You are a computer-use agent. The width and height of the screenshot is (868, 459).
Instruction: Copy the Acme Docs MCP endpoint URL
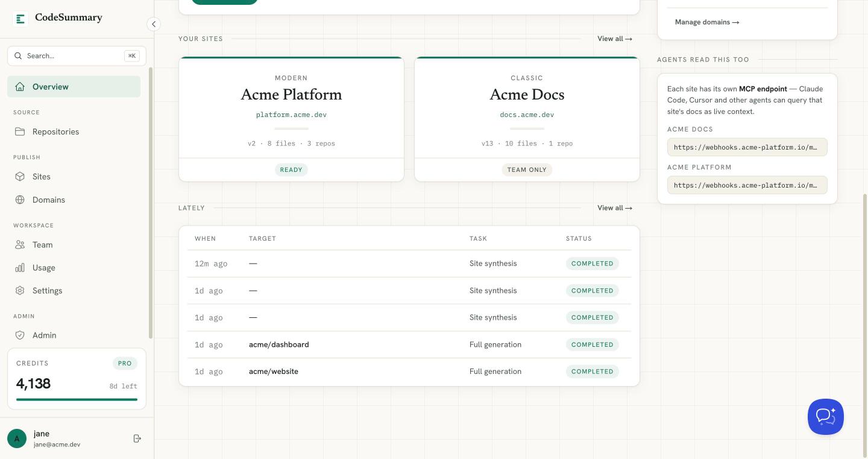tap(747, 147)
